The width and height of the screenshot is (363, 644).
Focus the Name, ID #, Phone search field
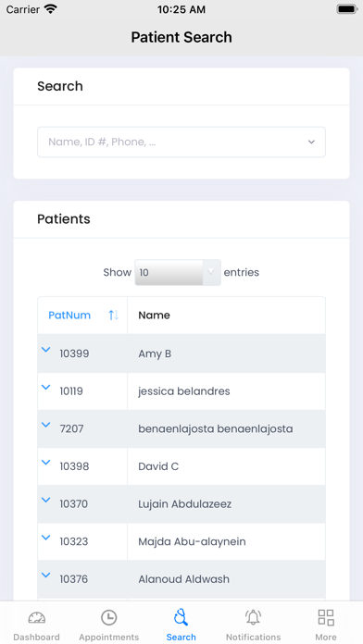click(x=181, y=142)
